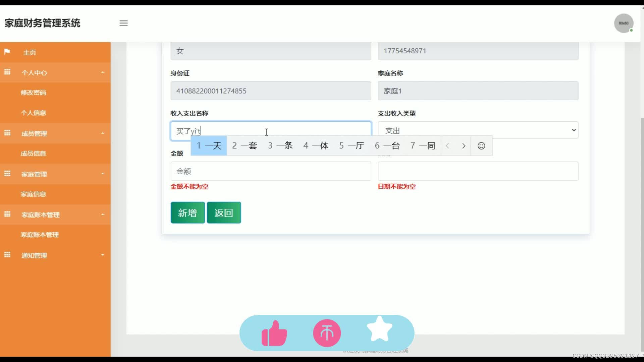Click the 返回 button
This screenshot has height=362, width=644.
224,213
